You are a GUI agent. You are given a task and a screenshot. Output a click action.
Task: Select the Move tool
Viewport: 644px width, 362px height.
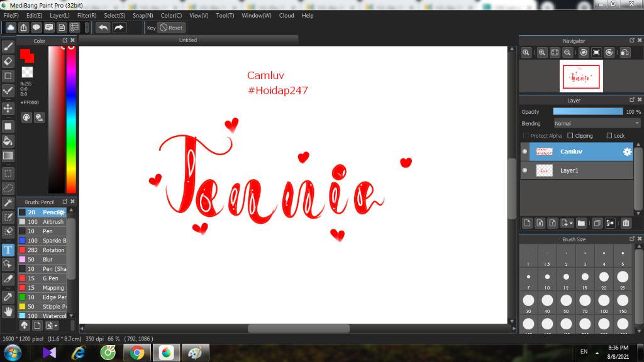[x=8, y=108]
